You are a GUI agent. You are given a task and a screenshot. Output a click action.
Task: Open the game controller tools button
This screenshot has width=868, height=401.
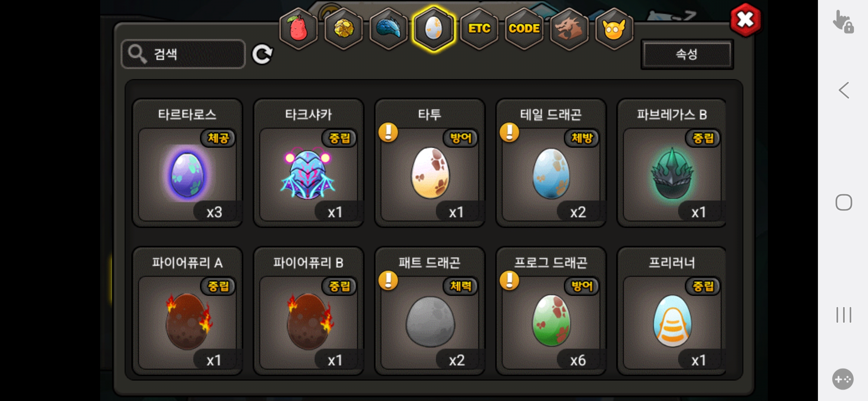(843, 379)
